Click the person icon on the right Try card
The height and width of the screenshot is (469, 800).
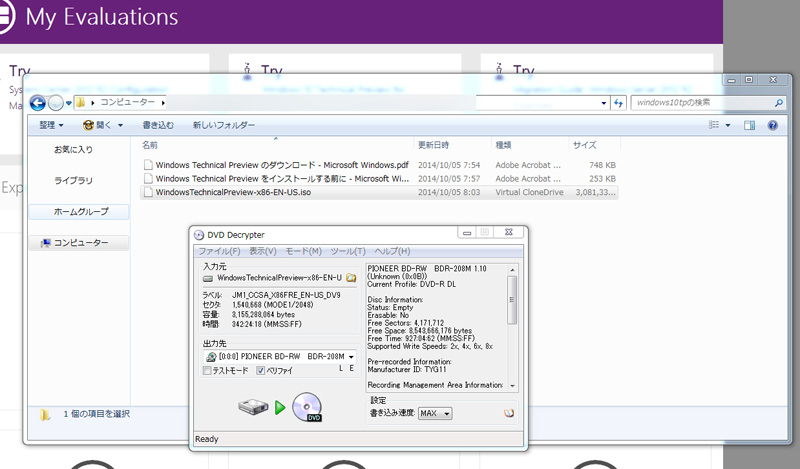click(x=499, y=71)
